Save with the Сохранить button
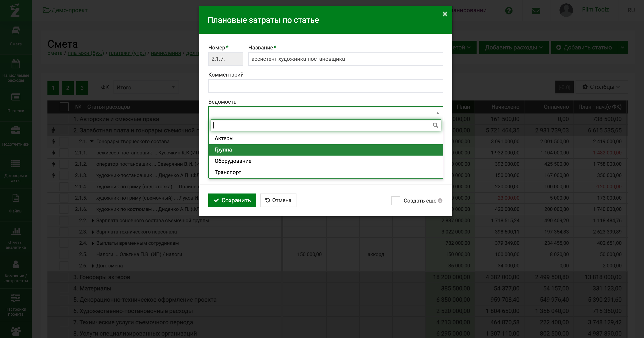This screenshot has width=644, height=338. pos(232,200)
